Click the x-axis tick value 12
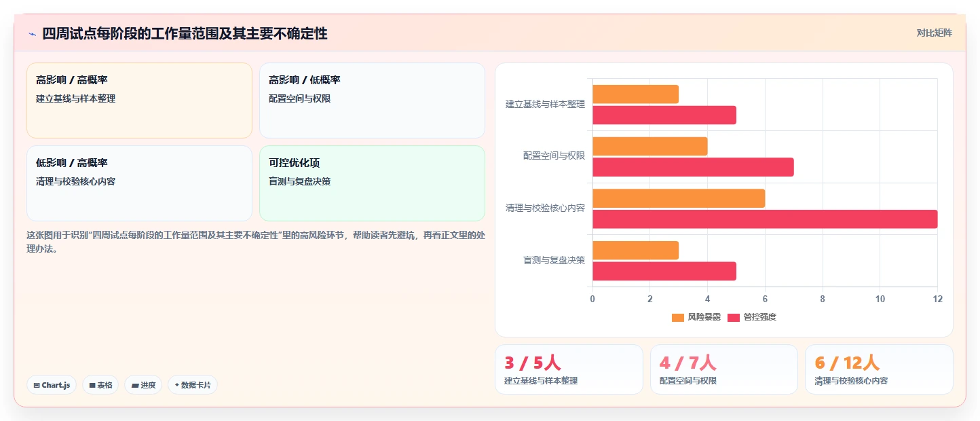Viewport: 980px width, 421px height. (x=937, y=299)
